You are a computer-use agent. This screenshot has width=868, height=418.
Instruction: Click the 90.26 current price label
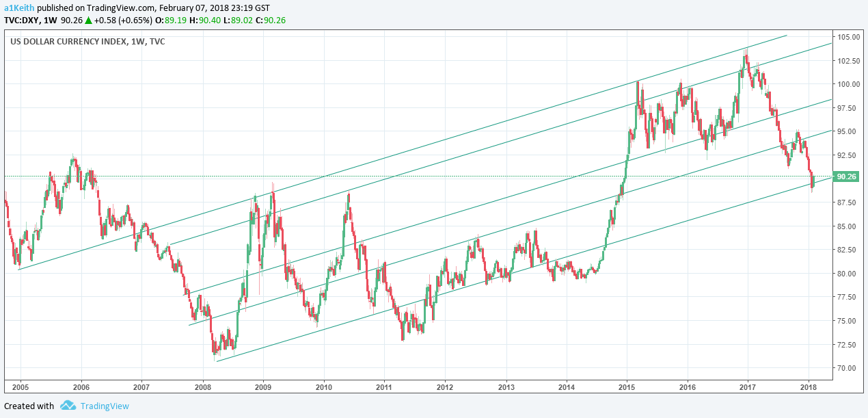point(846,177)
